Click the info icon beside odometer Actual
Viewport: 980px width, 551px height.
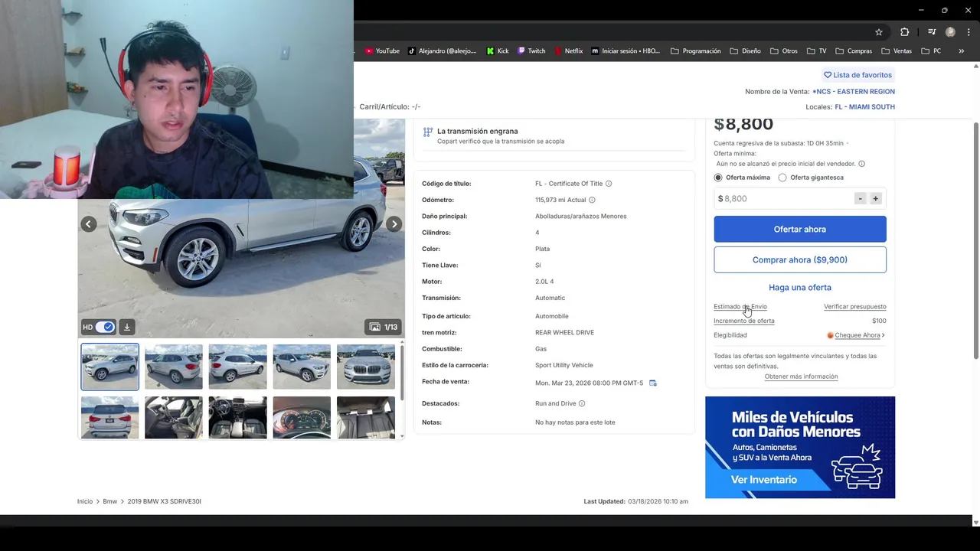(x=592, y=200)
